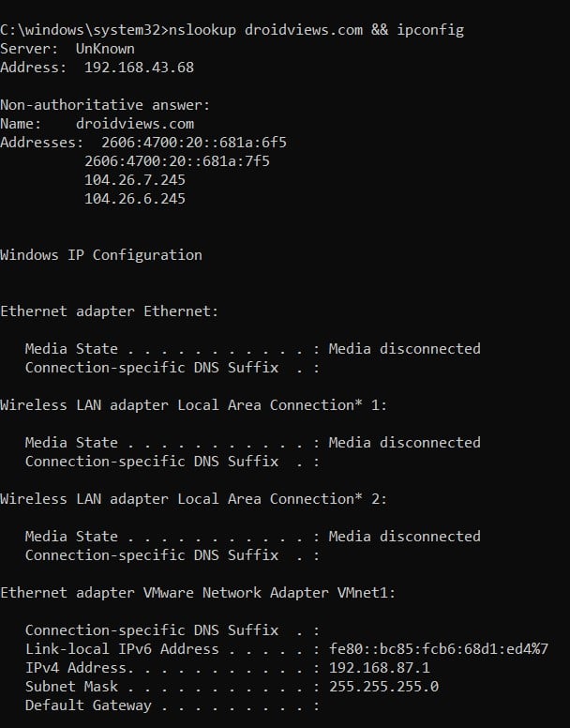Click the IPv4 address 192.168.87.1

(379, 668)
